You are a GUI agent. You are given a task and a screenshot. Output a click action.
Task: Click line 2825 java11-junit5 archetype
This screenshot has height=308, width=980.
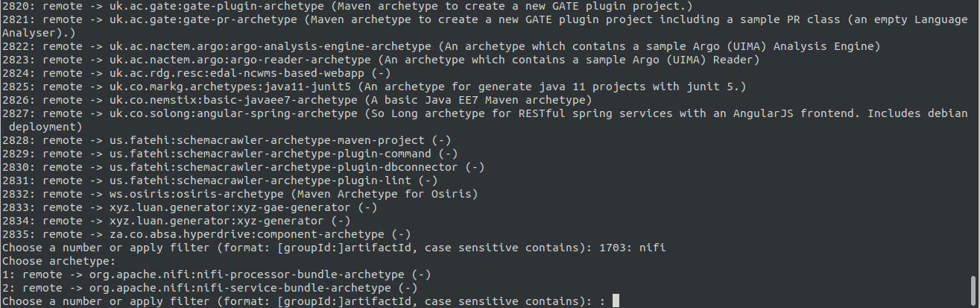point(373,87)
